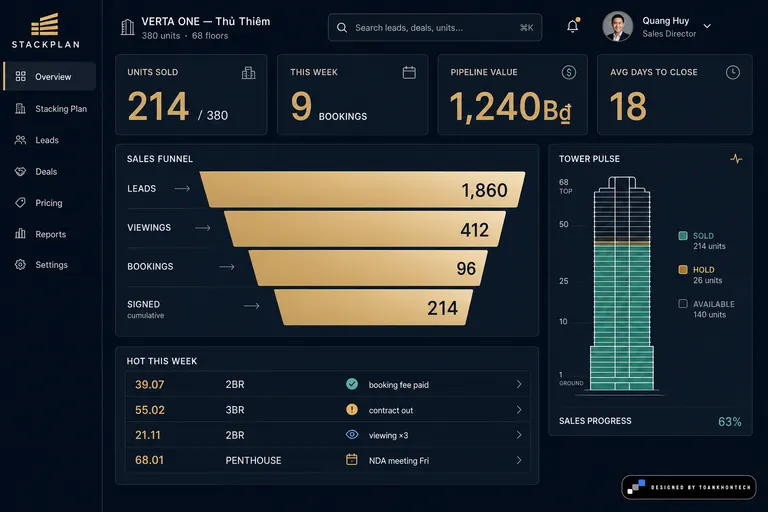768x512 pixels.
Task: Expand the 39.07 unit row chevron
Action: [x=519, y=385]
